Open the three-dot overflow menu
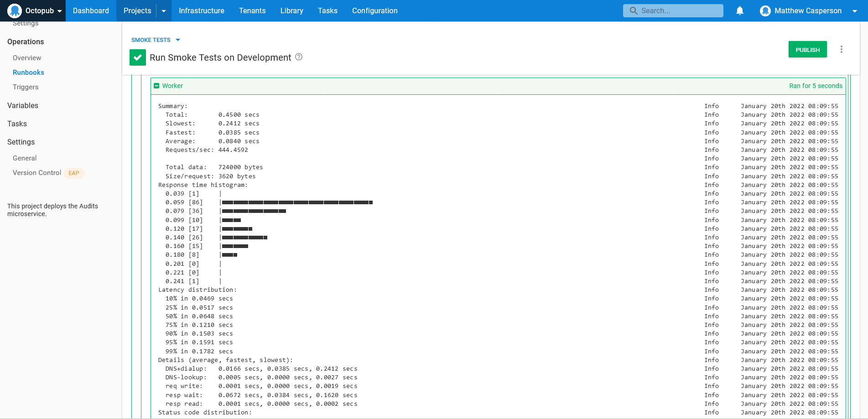This screenshot has width=868, height=419. [841, 49]
